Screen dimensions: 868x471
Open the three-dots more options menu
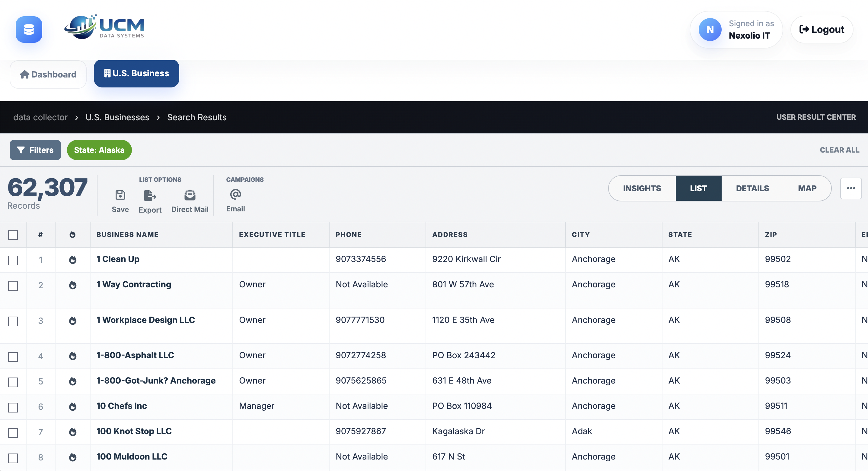click(x=850, y=188)
